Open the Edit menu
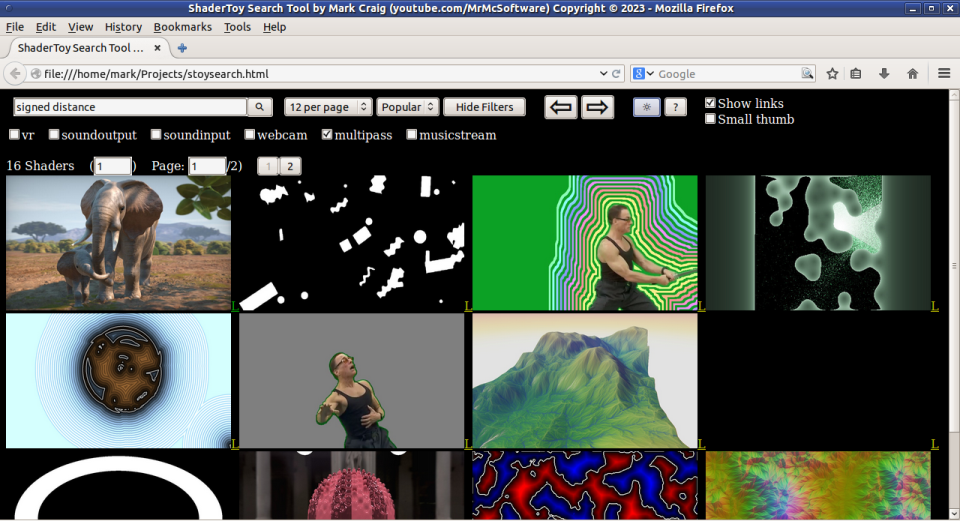This screenshot has width=960, height=521. pyautogui.click(x=46, y=27)
